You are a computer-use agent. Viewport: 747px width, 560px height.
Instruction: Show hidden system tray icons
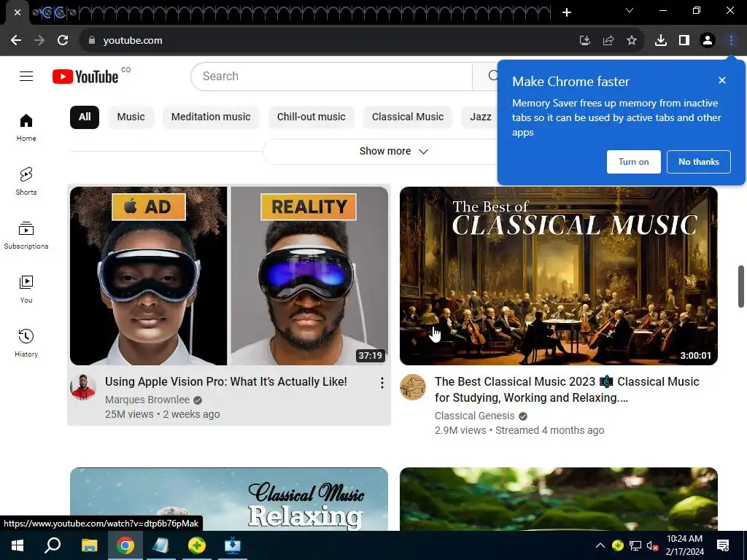(x=600, y=545)
